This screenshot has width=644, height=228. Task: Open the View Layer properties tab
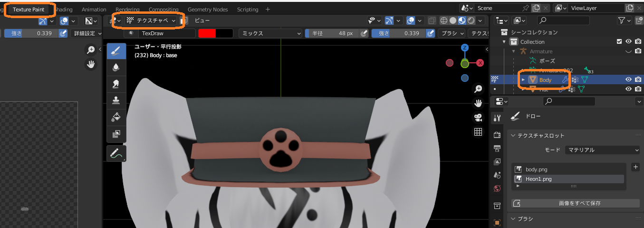click(x=497, y=162)
